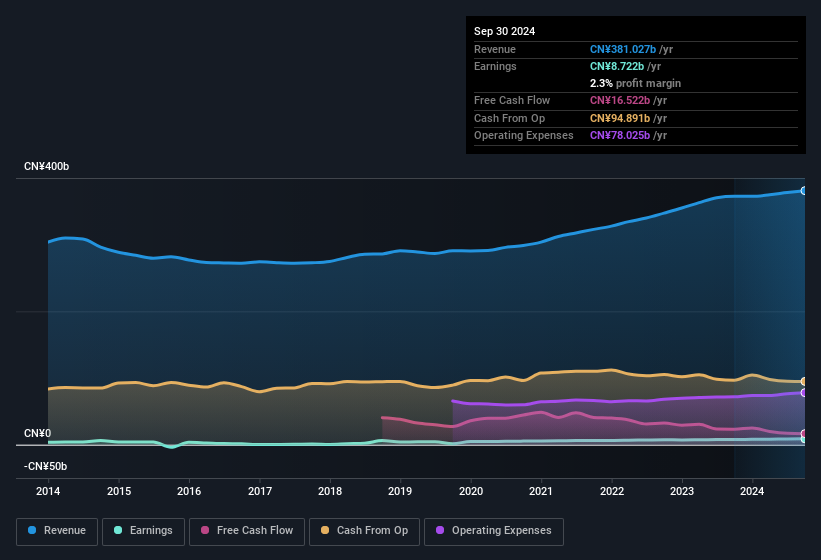The width and height of the screenshot is (821, 560).
Task: Click the CN¥381.027b revenue value in tooltip
Action: point(623,49)
